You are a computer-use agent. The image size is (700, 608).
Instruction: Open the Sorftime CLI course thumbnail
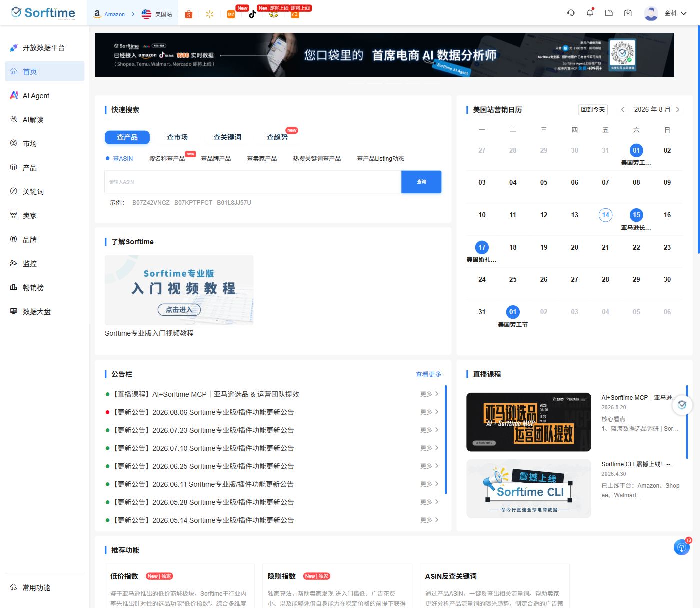coord(529,489)
